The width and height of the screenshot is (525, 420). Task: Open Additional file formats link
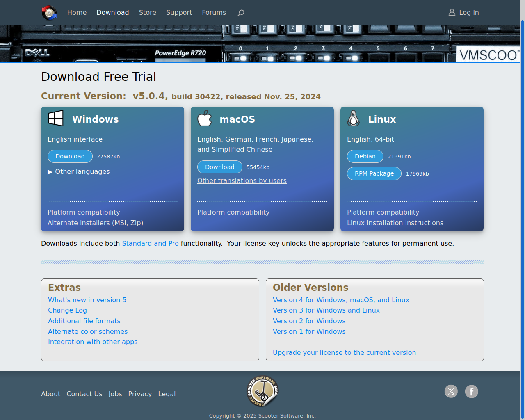tap(84, 321)
